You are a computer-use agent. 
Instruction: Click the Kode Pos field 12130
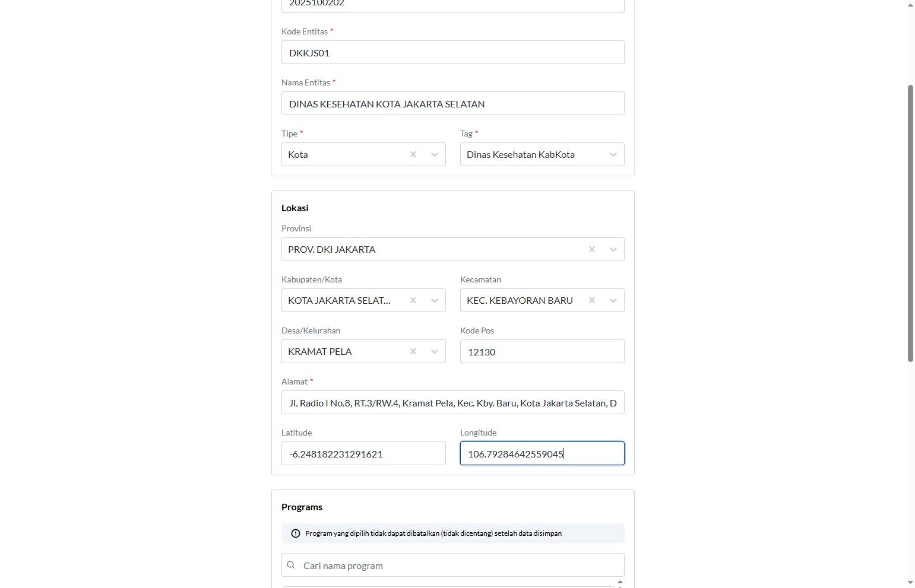pyautogui.click(x=542, y=351)
